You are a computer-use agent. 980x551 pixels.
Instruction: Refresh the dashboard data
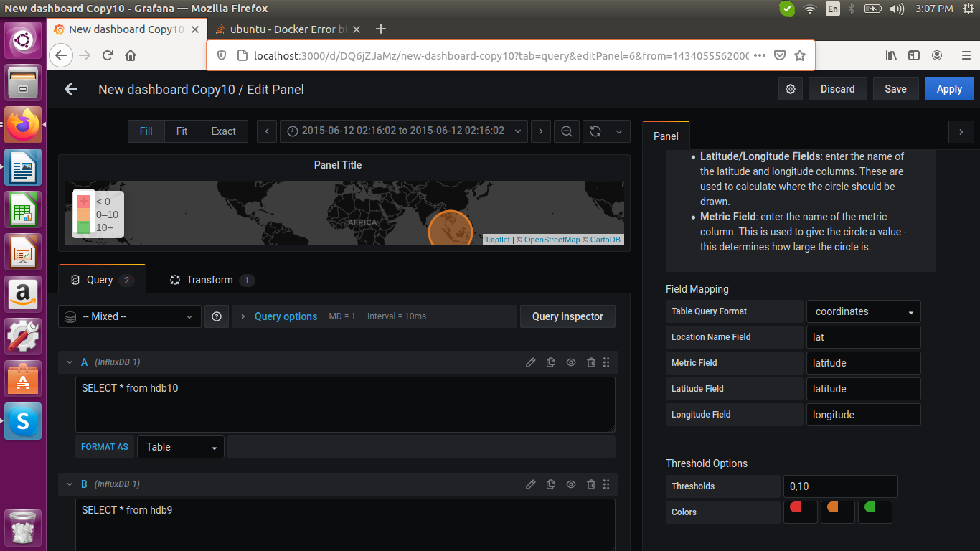click(595, 131)
